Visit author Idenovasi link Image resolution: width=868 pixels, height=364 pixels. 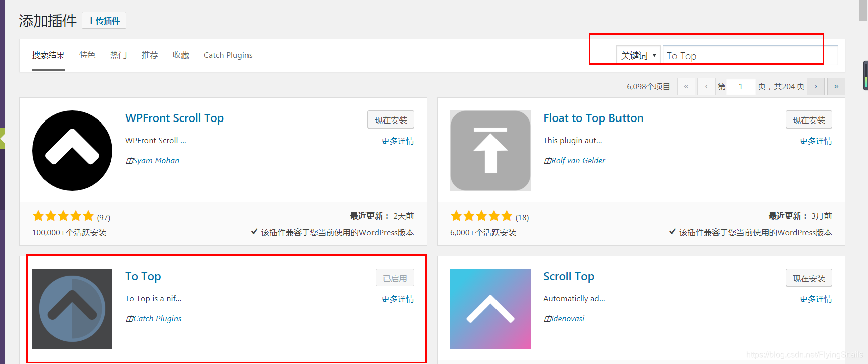568,319
